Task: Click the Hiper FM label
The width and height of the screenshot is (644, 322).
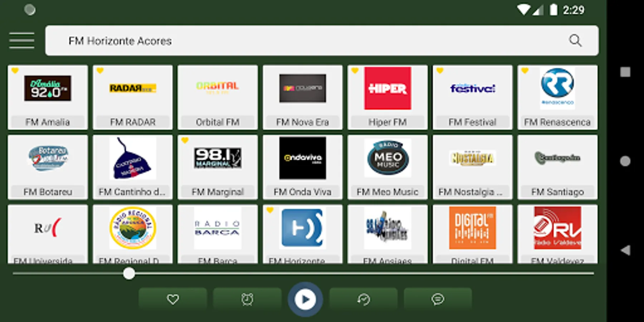Action: click(x=387, y=122)
